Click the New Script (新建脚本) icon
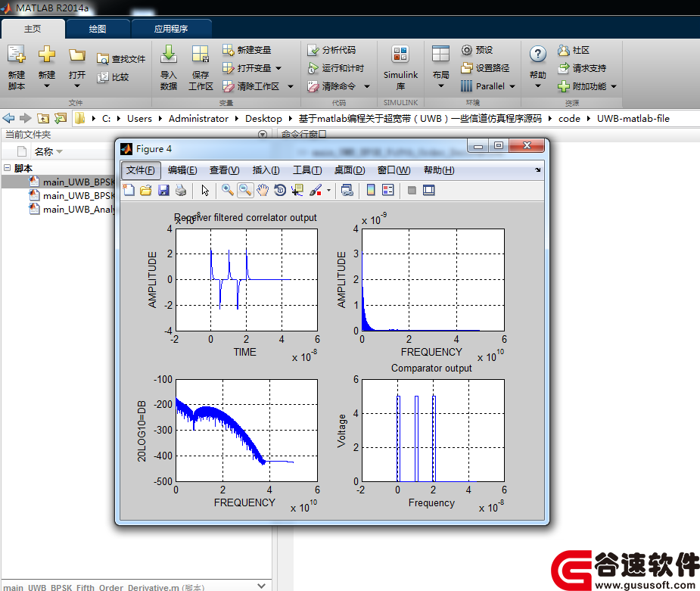The image size is (700, 591). coord(17,54)
